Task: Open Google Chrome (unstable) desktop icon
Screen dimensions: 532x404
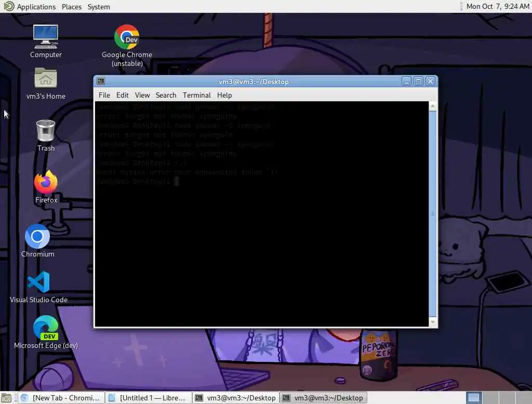Action: point(127,45)
